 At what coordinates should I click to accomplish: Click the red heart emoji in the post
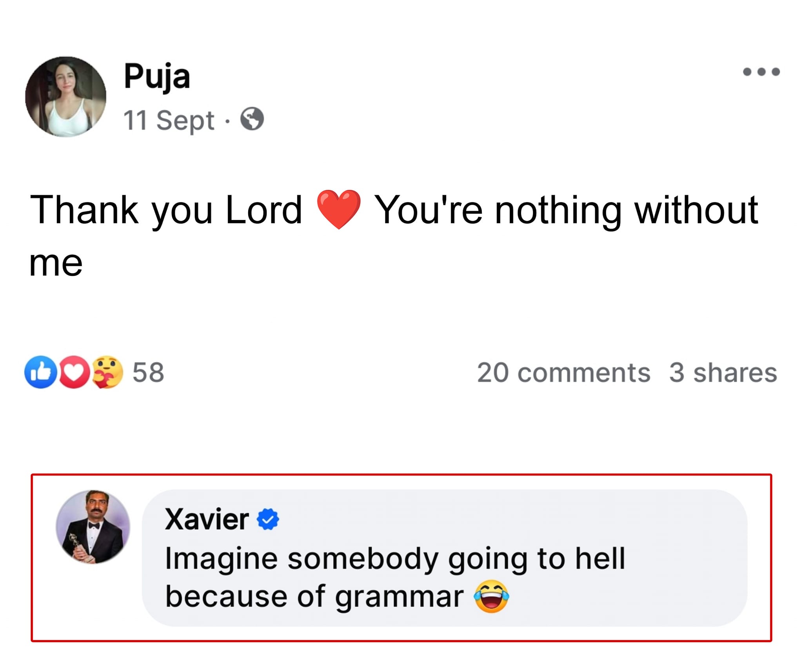point(338,209)
